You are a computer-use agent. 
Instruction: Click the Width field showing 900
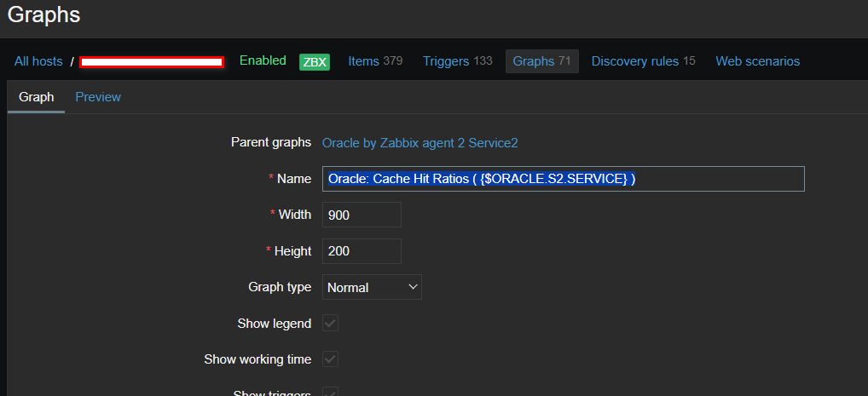click(362, 215)
